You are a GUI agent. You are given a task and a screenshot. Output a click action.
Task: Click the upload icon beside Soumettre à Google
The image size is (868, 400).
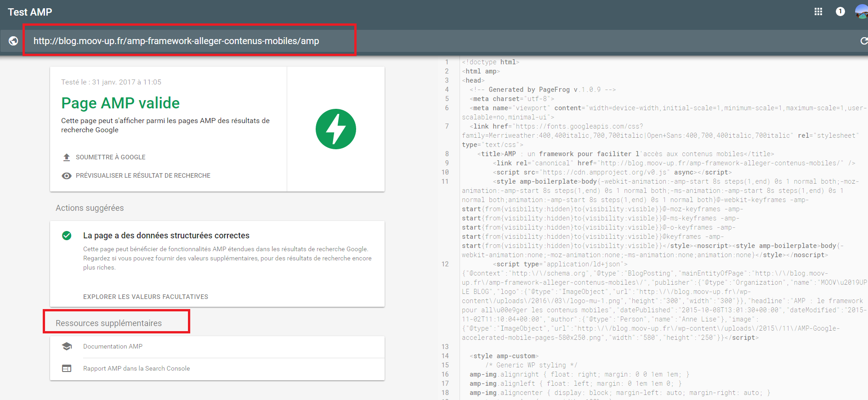click(67, 157)
